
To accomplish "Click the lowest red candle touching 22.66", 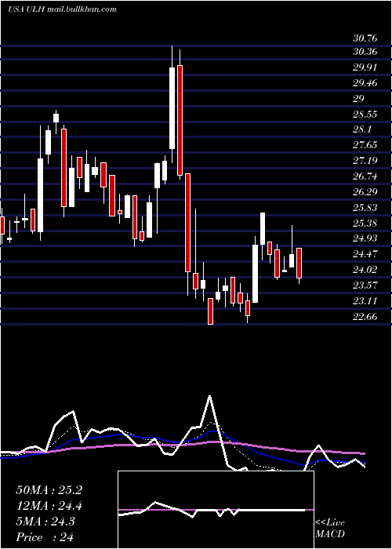I will pyautogui.click(x=210, y=311).
